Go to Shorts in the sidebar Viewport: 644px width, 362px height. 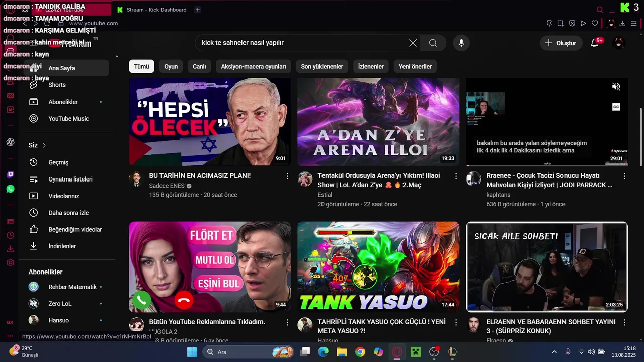point(66,85)
